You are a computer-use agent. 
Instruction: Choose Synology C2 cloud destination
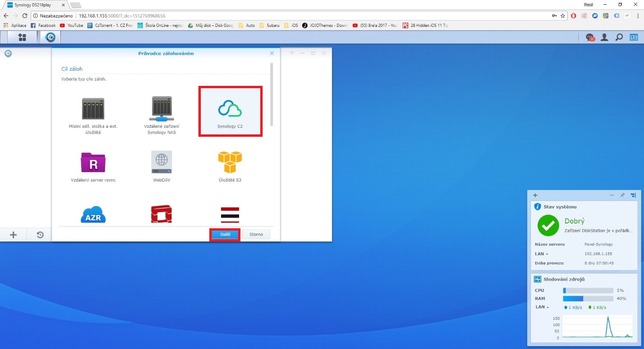click(230, 112)
